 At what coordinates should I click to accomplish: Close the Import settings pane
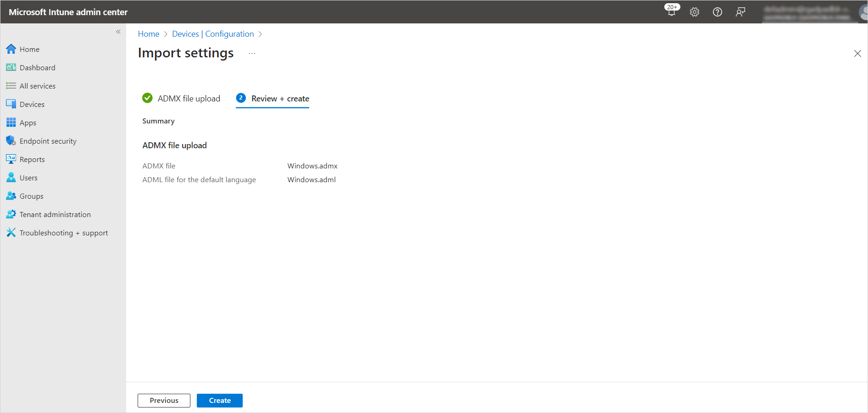[x=857, y=54]
